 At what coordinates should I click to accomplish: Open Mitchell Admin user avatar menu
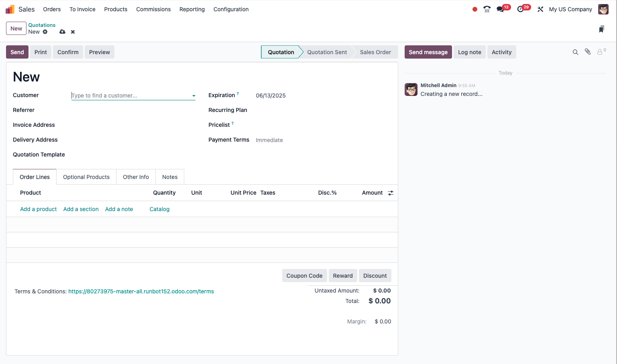pos(603,9)
